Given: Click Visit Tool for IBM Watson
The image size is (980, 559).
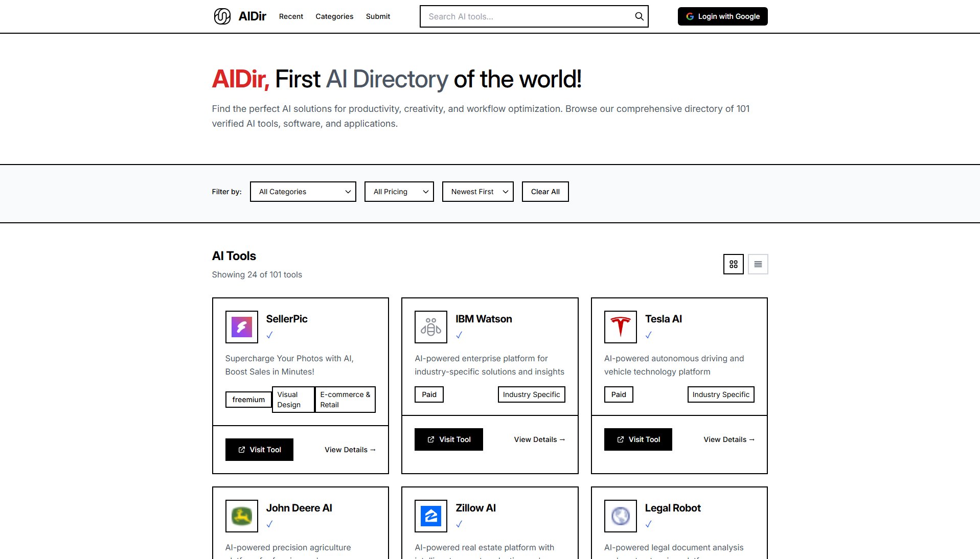Looking at the screenshot, I should [448, 439].
